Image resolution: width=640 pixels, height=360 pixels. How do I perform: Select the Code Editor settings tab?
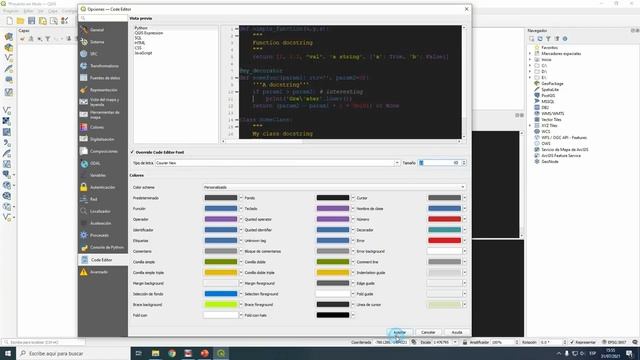point(102,260)
